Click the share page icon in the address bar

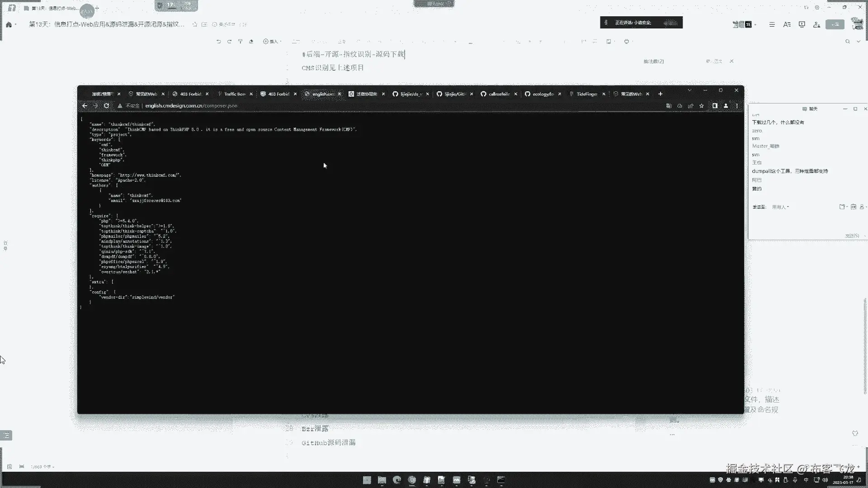pyautogui.click(x=690, y=106)
